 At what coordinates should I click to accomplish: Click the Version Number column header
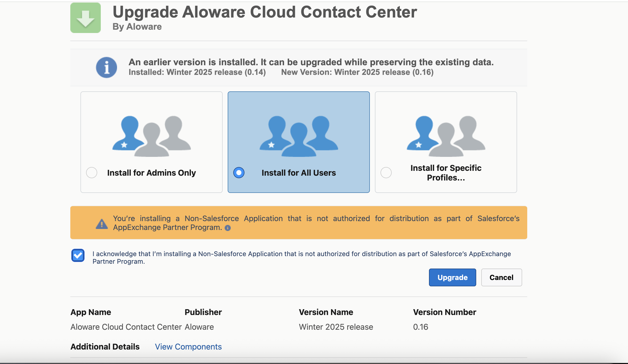point(445,312)
